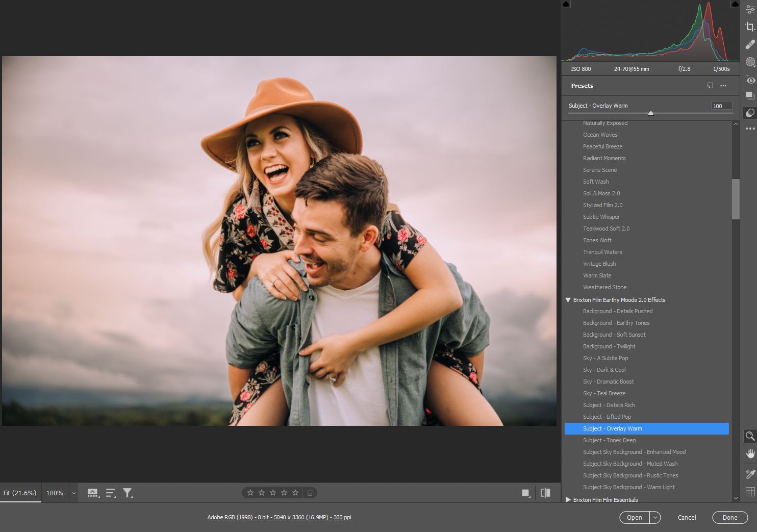Apply the Sky - Teal Breeze preset
Viewport: 757px width, 532px height.
coord(604,393)
